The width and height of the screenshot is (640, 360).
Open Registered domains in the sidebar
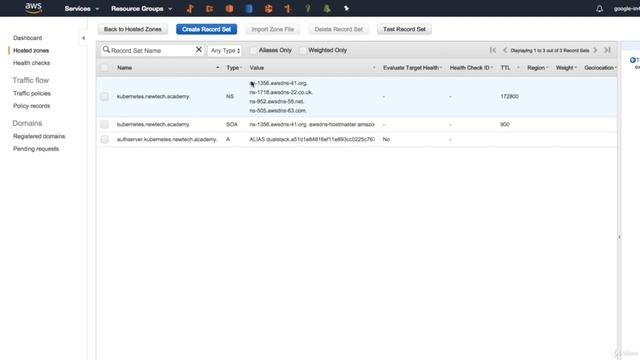pos(39,136)
